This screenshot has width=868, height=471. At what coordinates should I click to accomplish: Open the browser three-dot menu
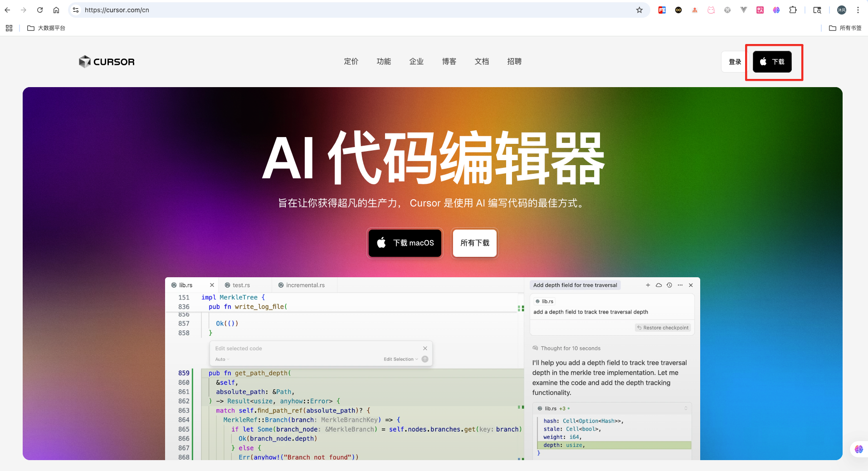click(x=858, y=10)
